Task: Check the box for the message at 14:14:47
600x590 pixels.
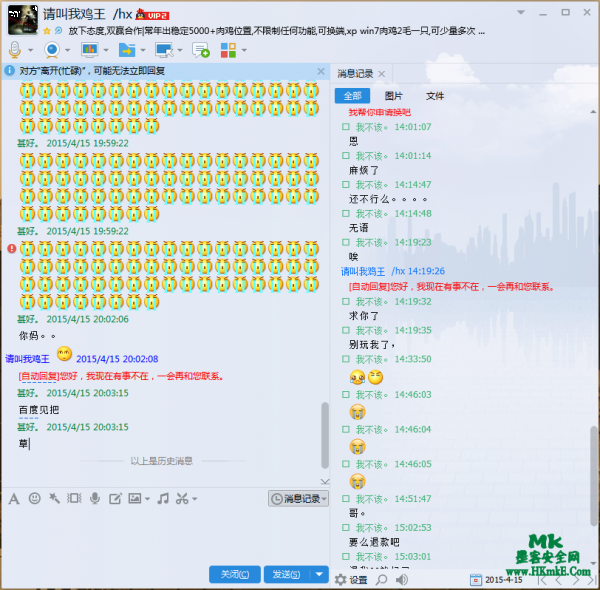Action: tap(346, 184)
